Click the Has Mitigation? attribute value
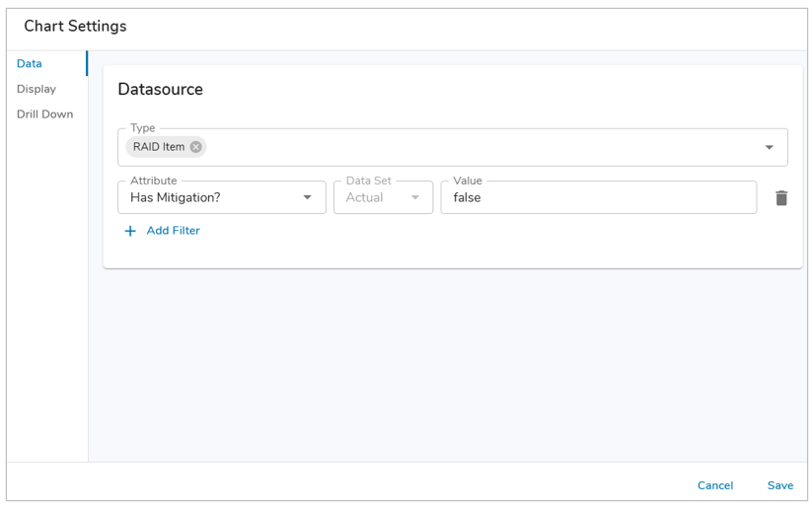Viewport: 812px width, 508px height. tap(176, 197)
